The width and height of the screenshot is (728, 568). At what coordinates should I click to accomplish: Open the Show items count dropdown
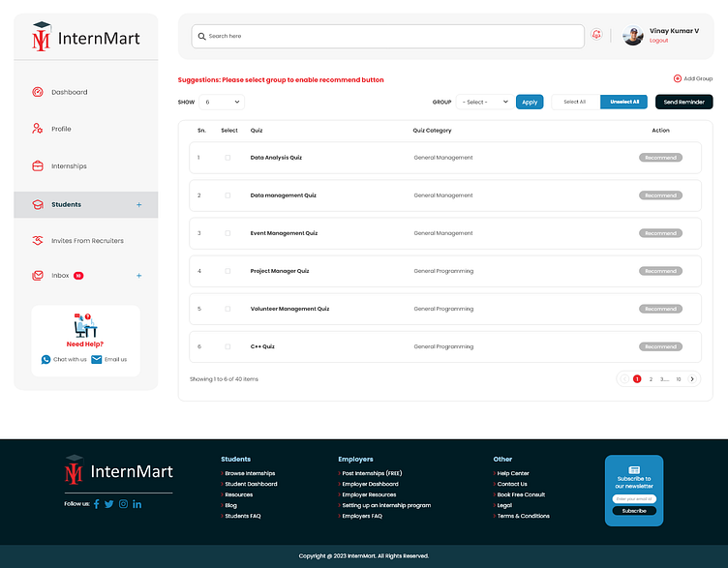222,102
